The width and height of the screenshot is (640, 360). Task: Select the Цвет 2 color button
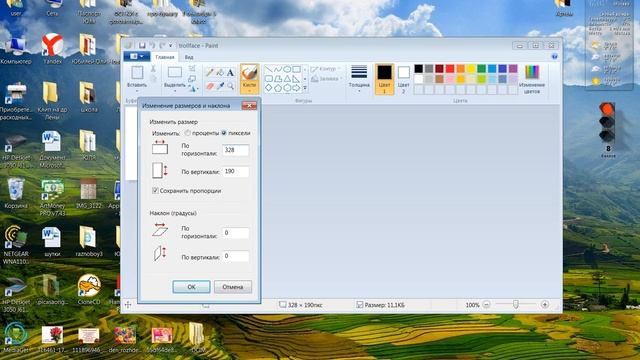pyautogui.click(x=403, y=80)
